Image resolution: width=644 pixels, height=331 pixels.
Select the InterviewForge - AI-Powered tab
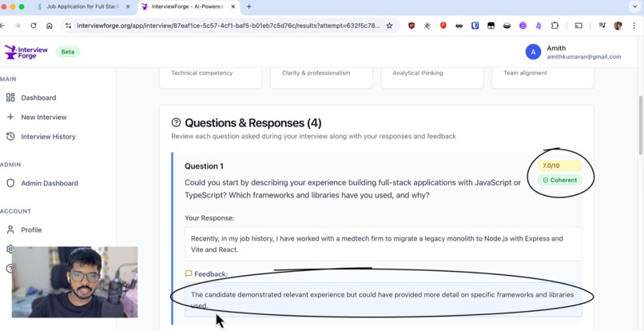click(x=187, y=6)
